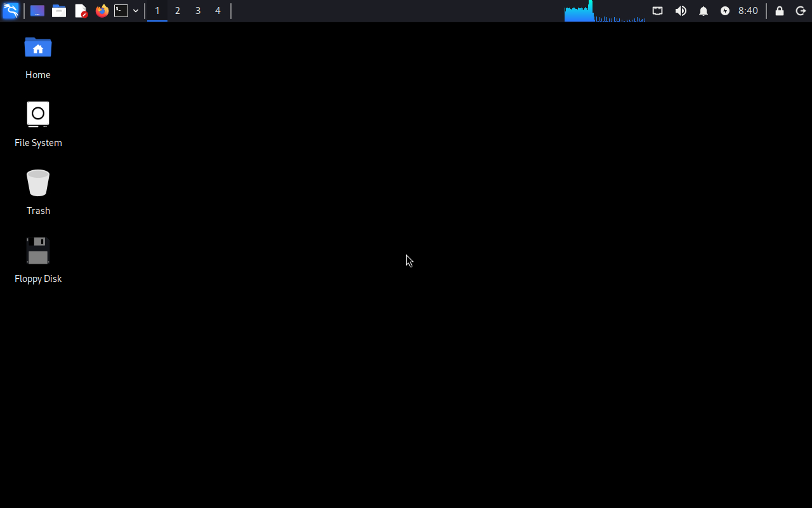This screenshot has height=508, width=812.
Task: Click the Show Desktop panel icon
Action: [x=37, y=11]
